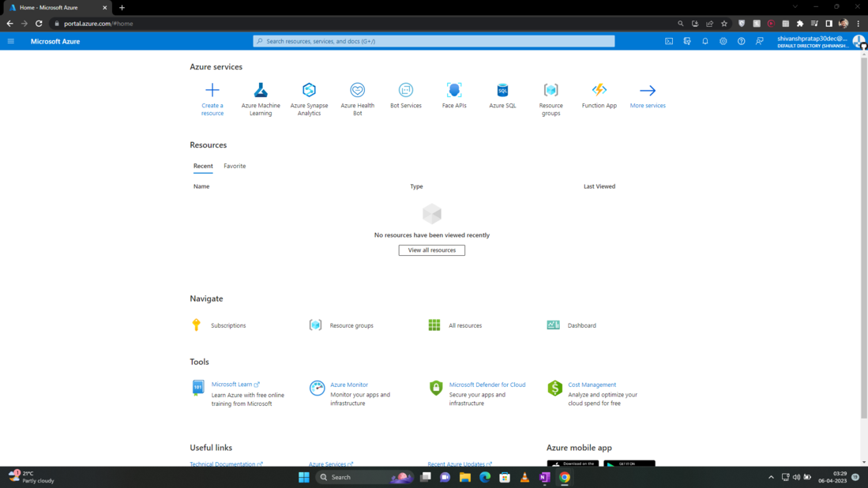Screen dimensions: 868x488
Task: Open portal settings gear
Action: click(723, 41)
